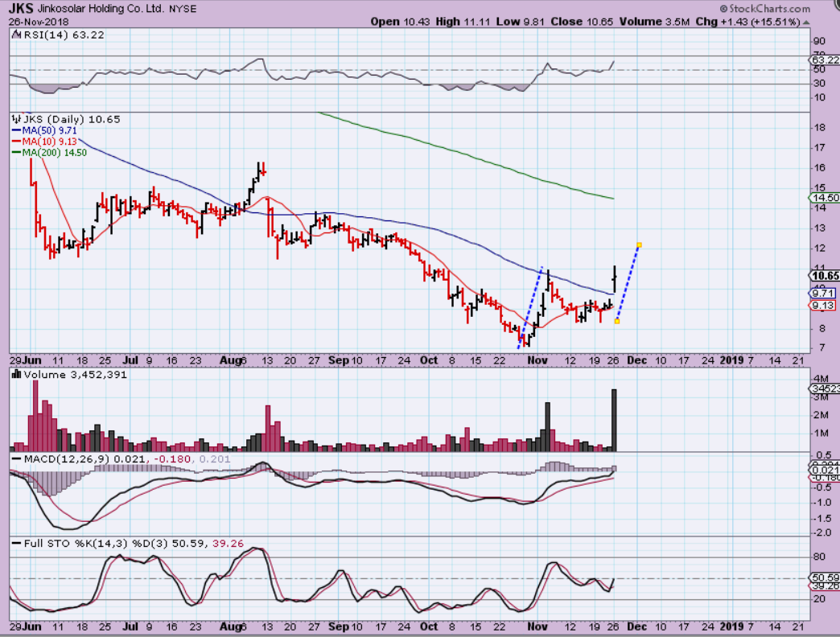
Task: Click the black dash marker before Full STO
Action: pos(16,544)
